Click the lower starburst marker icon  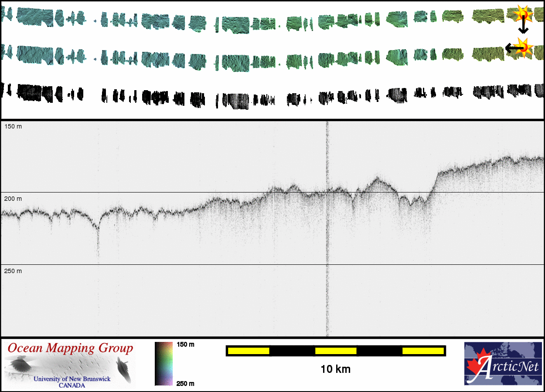pos(523,46)
